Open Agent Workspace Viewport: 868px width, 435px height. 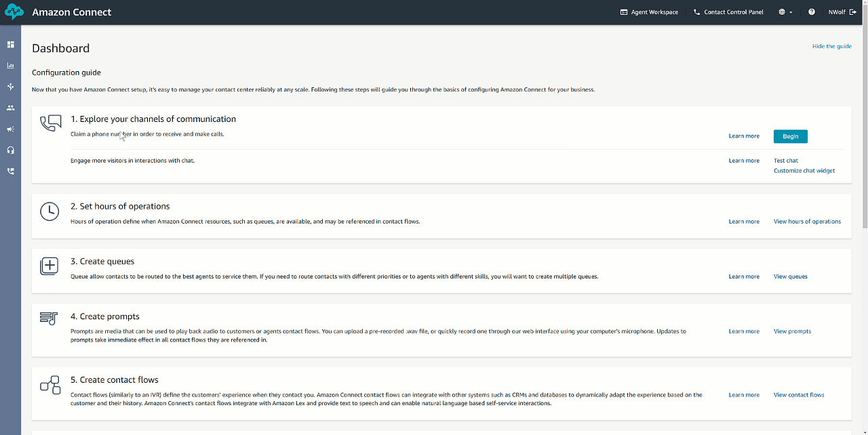(649, 12)
